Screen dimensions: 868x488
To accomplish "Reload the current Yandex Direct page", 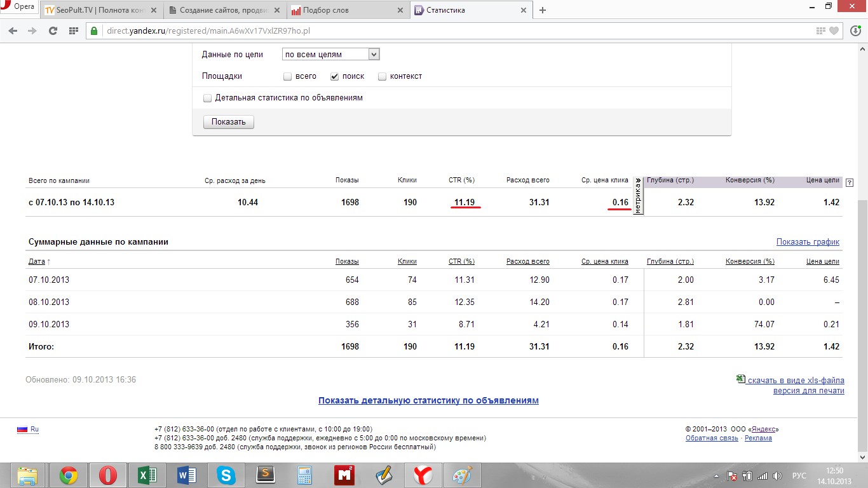I will coord(53,30).
